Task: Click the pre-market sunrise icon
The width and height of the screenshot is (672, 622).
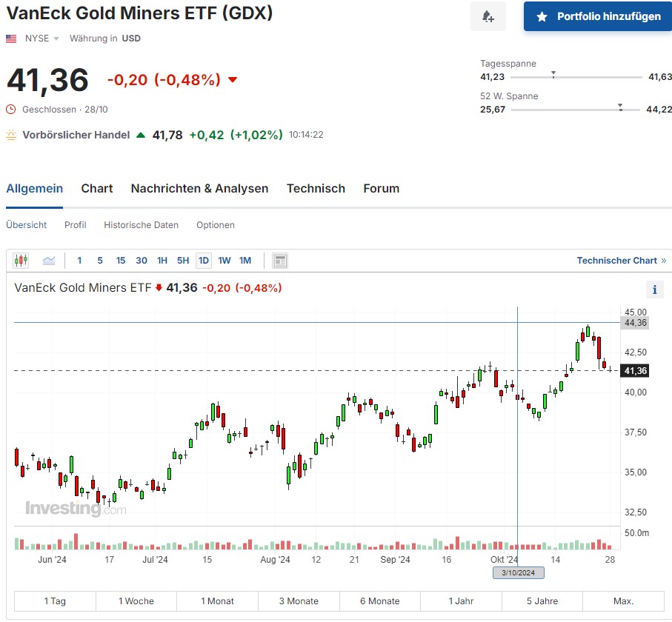Action: (11, 135)
